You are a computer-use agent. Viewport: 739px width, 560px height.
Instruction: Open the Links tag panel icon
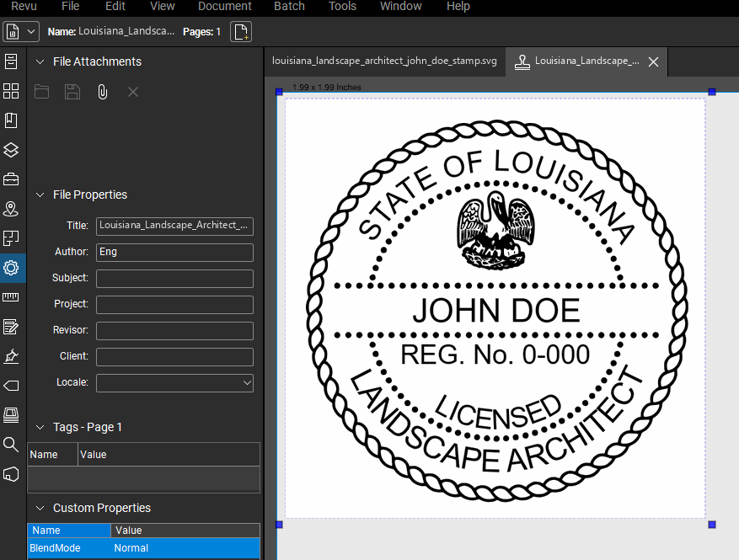11,386
